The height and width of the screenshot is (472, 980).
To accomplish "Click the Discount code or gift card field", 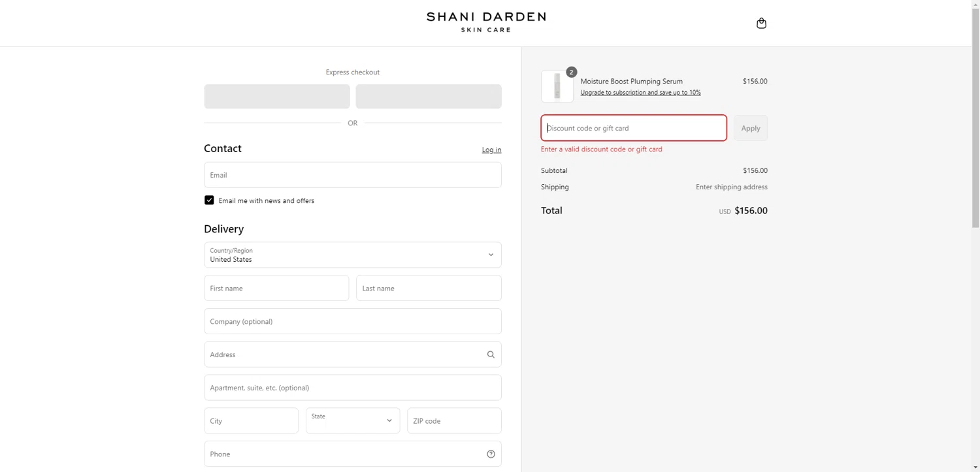I will 634,128.
